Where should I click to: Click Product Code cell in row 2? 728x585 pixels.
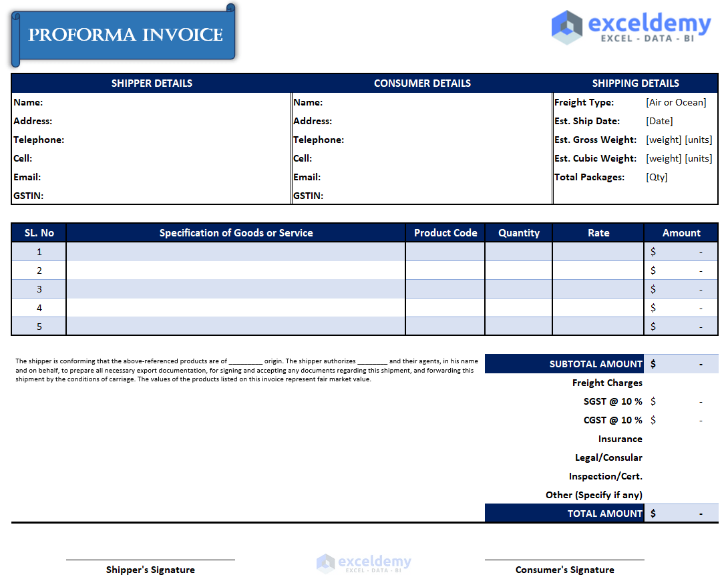[445, 270]
